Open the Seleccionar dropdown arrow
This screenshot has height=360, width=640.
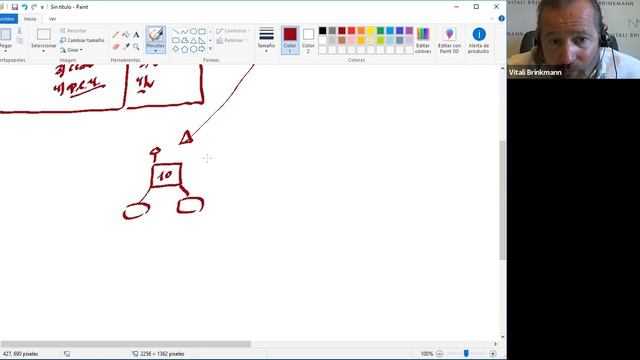pyautogui.click(x=43, y=51)
